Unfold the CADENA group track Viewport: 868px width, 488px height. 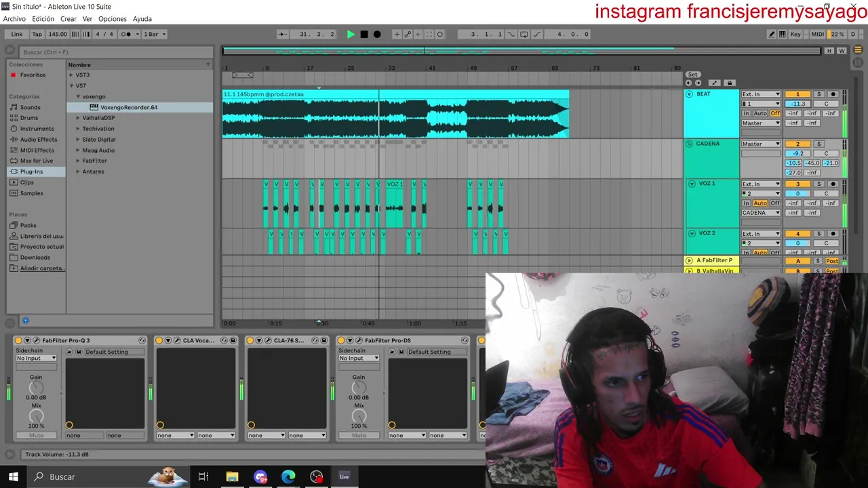689,144
